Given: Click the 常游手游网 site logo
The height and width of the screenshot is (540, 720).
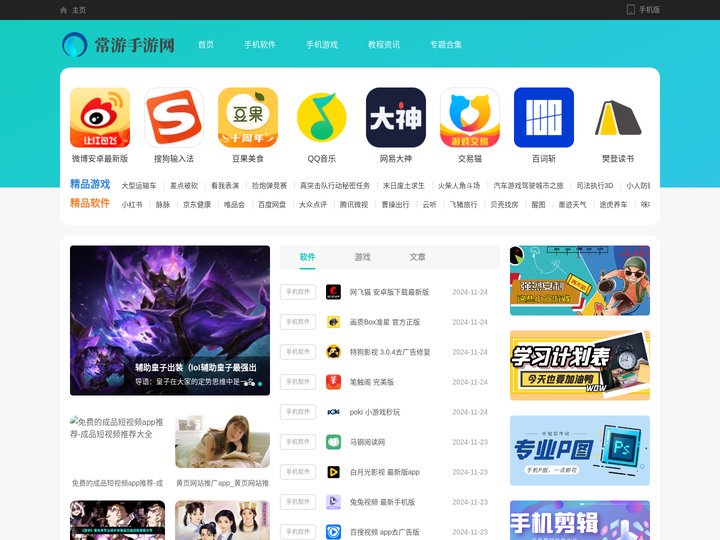Looking at the screenshot, I should [x=118, y=45].
